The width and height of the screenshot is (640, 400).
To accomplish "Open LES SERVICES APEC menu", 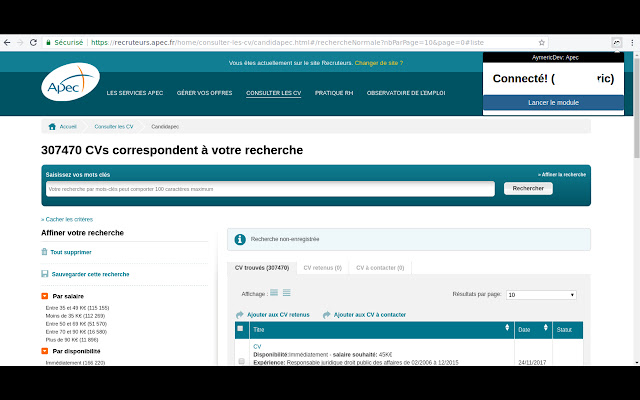I will [x=135, y=93].
